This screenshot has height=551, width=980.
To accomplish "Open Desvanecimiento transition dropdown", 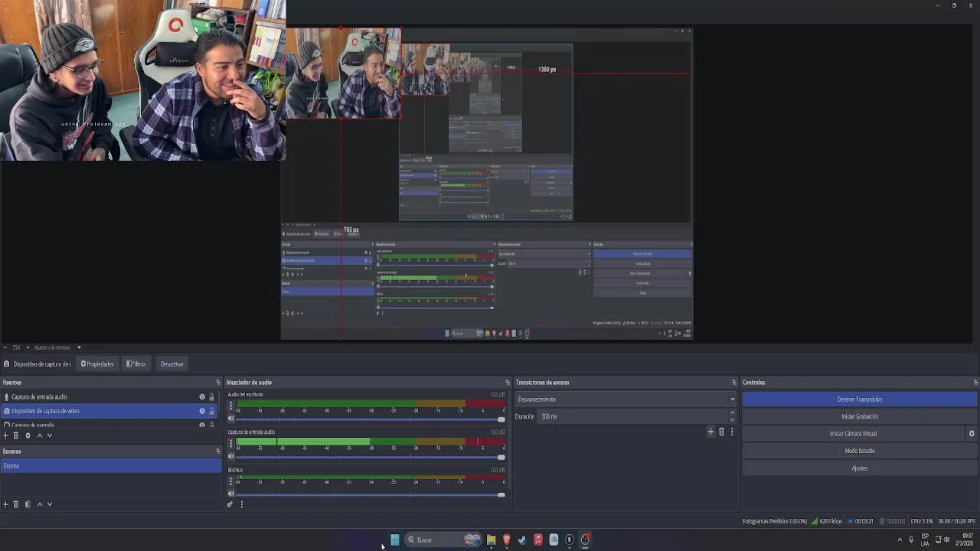I will 626,399.
